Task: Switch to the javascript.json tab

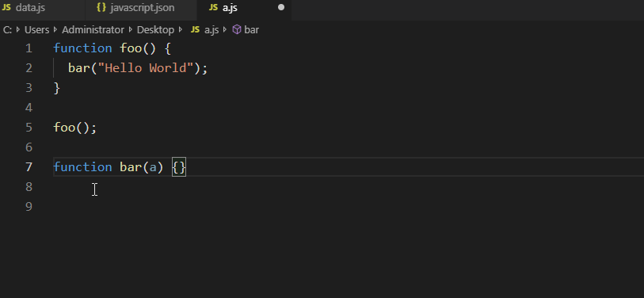Action: tap(141, 8)
